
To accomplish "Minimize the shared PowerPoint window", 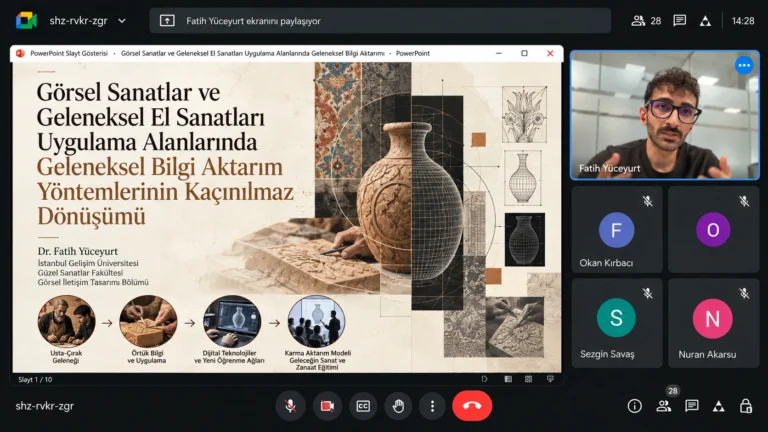I will point(499,53).
